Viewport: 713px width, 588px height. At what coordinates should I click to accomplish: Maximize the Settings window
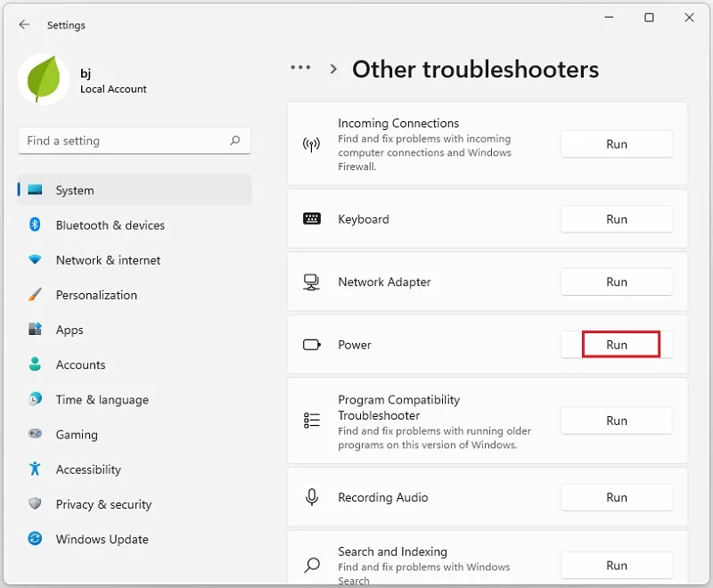click(649, 17)
